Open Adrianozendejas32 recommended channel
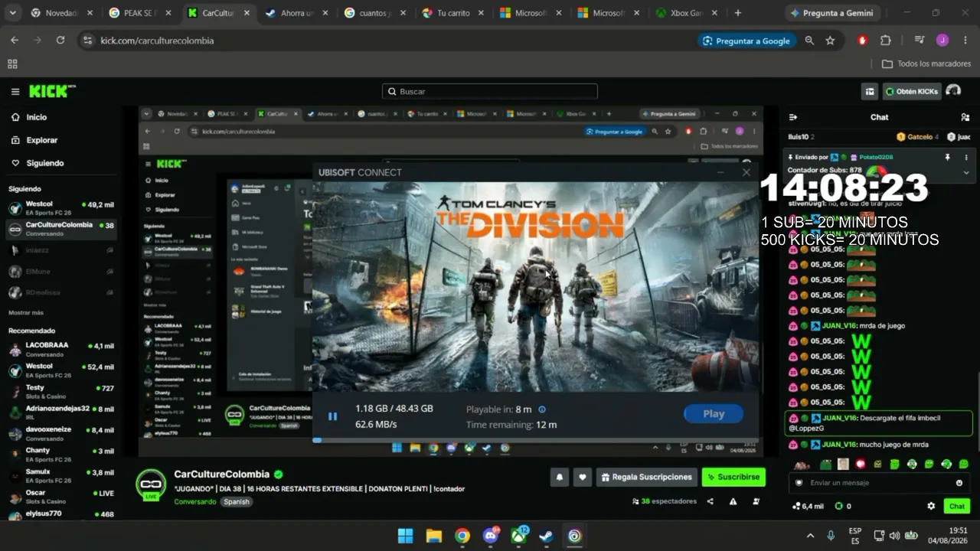Image resolution: width=980 pixels, height=551 pixels. (x=61, y=412)
